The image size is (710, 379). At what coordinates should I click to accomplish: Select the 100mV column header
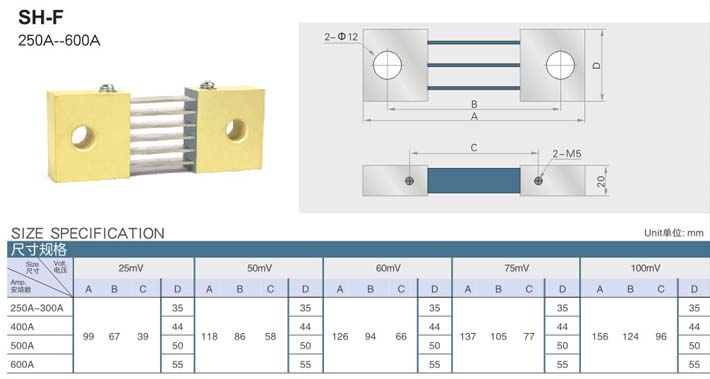pyautogui.click(x=646, y=268)
